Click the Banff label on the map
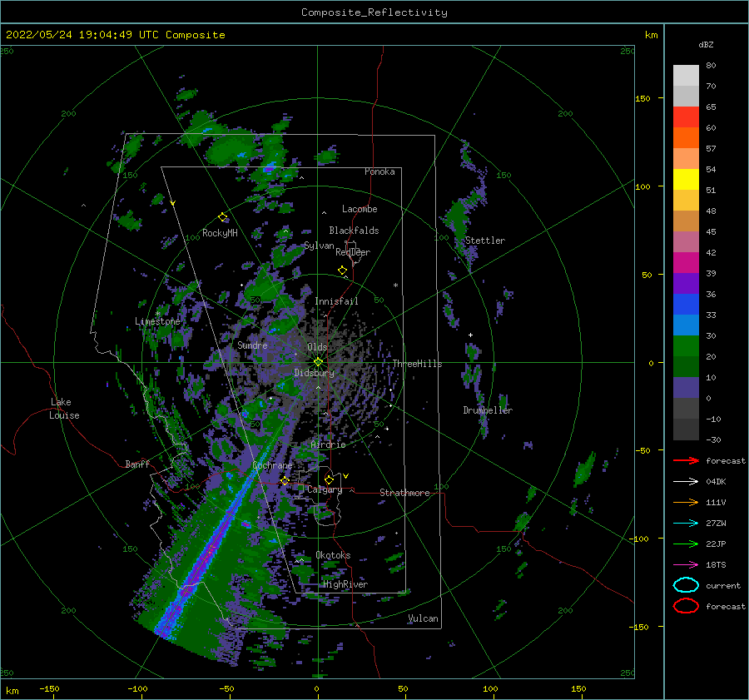This screenshot has height=700, width=749. tap(137, 464)
